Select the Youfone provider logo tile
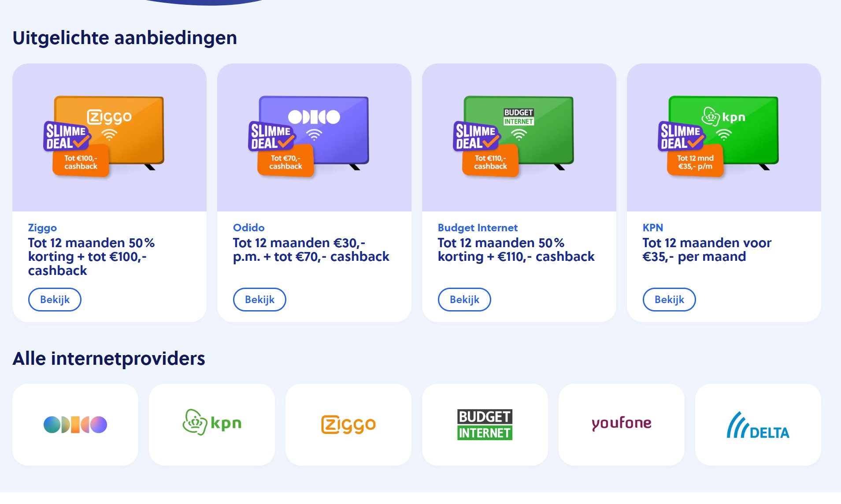This screenshot has height=504, width=841. 622,424
